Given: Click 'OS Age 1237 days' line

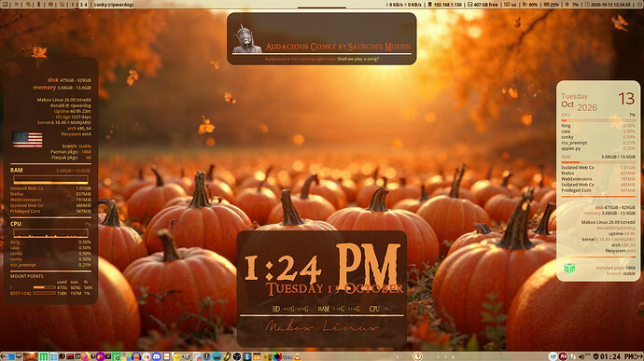Looking at the screenshot, I should (x=74, y=117).
